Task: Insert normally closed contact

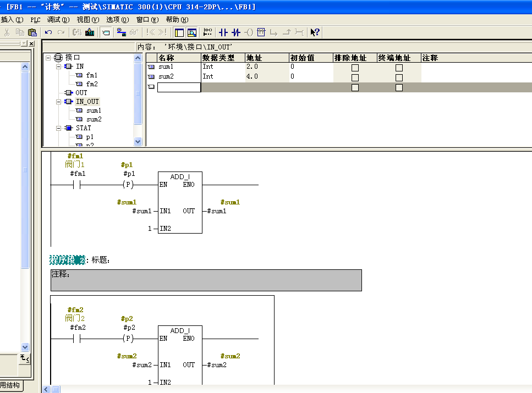Action: coord(236,32)
